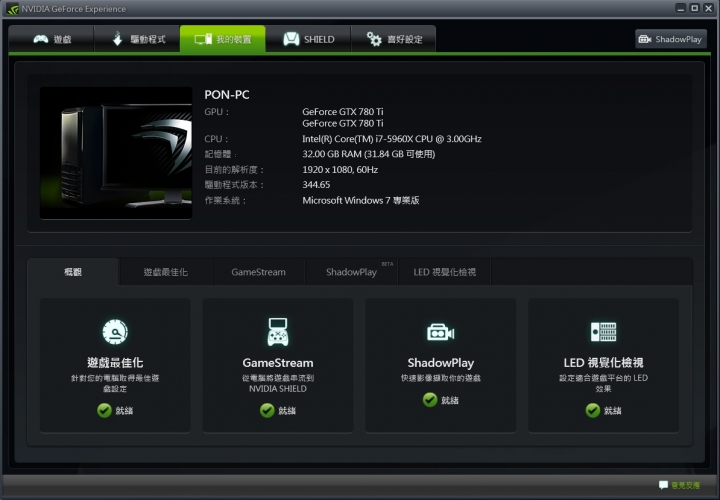
Task: Click the LED 視覺化檢視 card title
Action: (x=603, y=363)
